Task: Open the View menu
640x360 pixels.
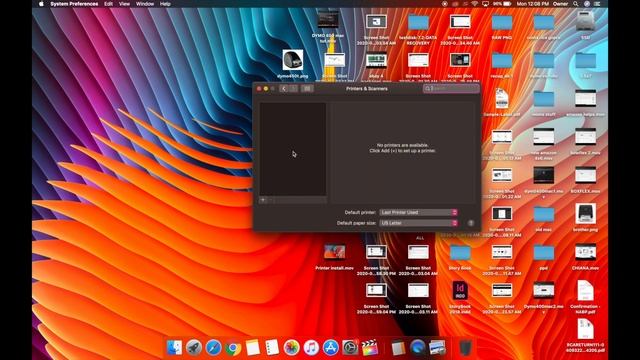Action: click(x=124, y=4)
